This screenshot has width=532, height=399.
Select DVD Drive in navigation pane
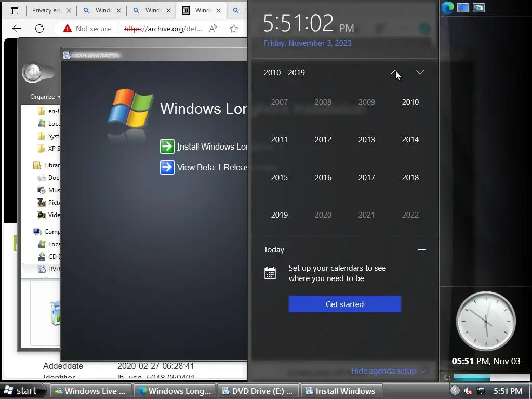point(48,269)
